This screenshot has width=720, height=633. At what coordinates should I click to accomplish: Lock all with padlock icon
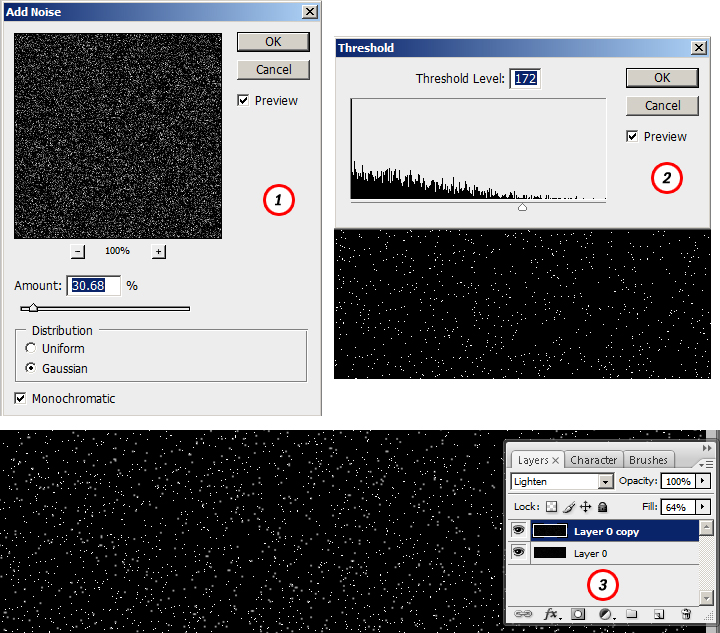602,507
